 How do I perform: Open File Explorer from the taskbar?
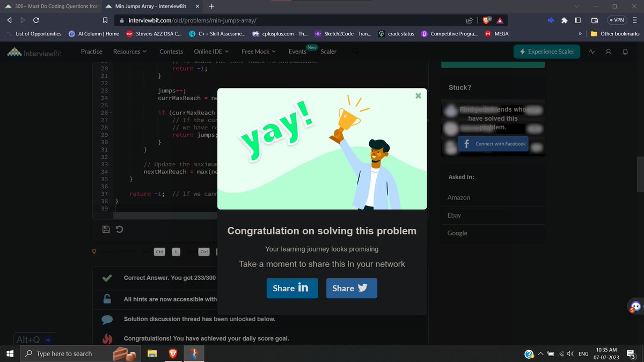[152, 353]
